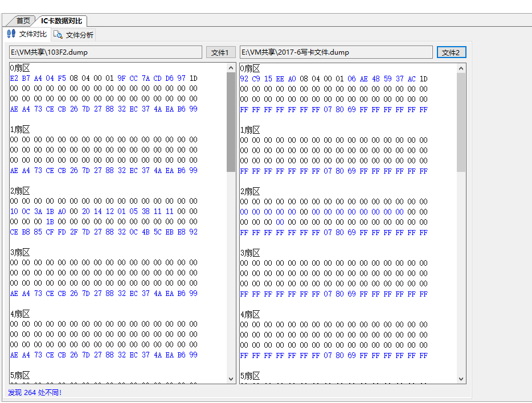Click the row starting 10 0C 3A 1B
This screenshot has height=403, width=532.
tap(104, 212)
